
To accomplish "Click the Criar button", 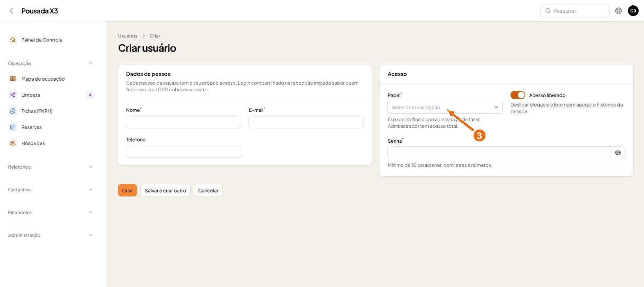I will click(127, 190).
